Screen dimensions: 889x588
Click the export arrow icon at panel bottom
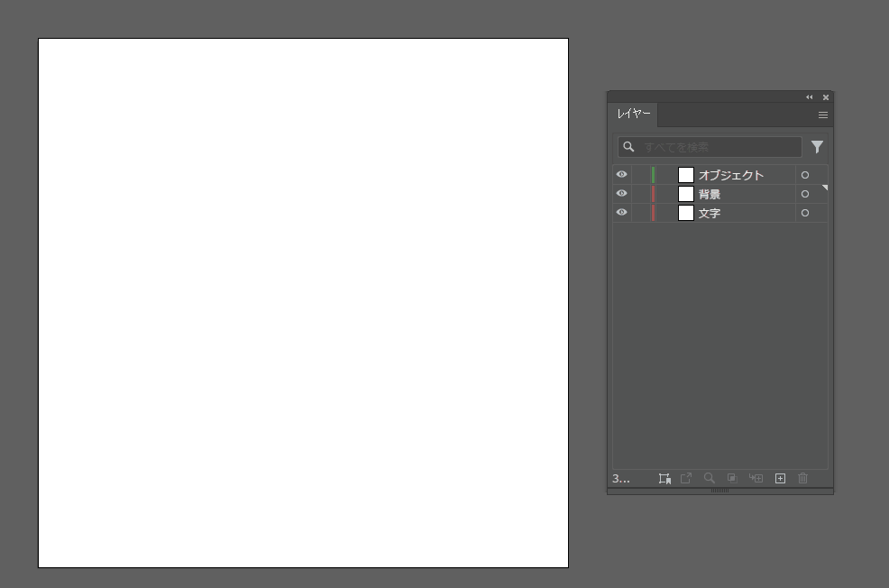[686, 479]
